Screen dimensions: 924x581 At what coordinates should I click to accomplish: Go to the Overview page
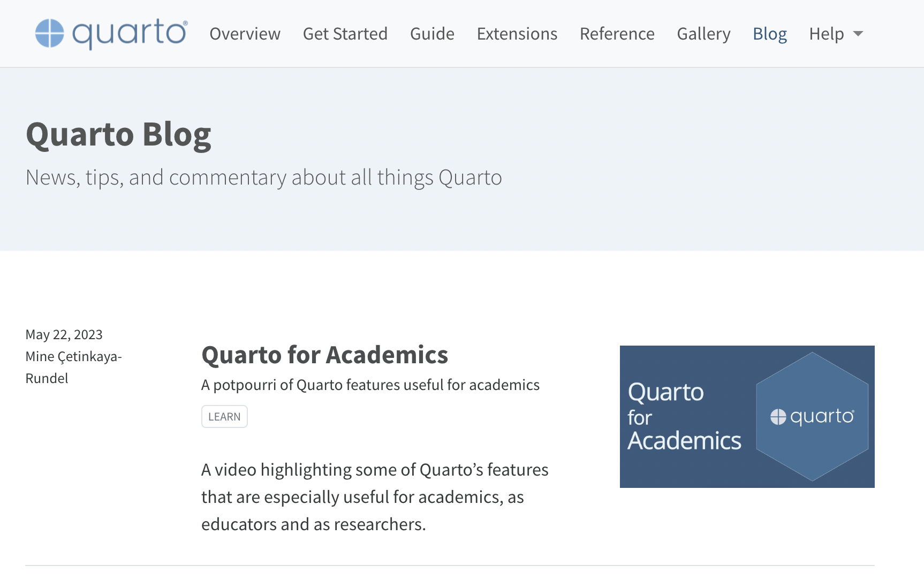[245, 34]
